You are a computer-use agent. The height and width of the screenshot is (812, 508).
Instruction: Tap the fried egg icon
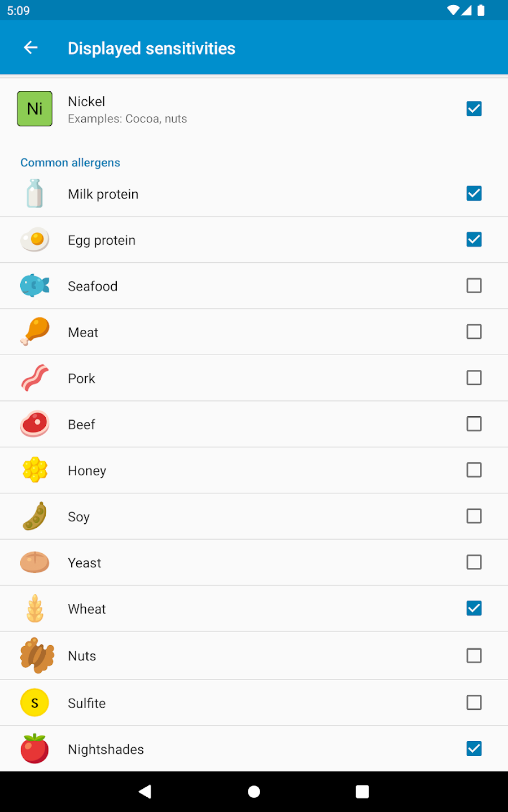(x=35, y=240)
